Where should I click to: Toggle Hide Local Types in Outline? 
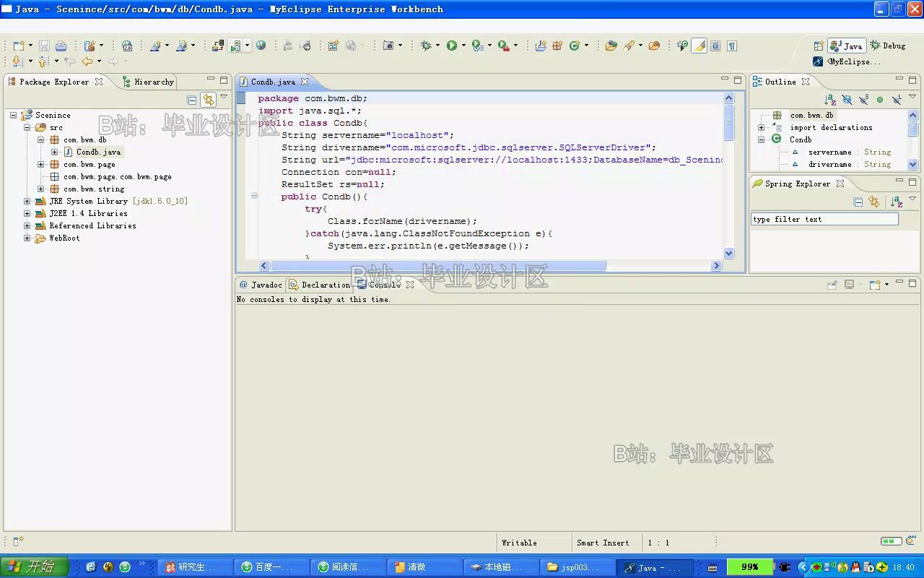click(x=897, y=100)
